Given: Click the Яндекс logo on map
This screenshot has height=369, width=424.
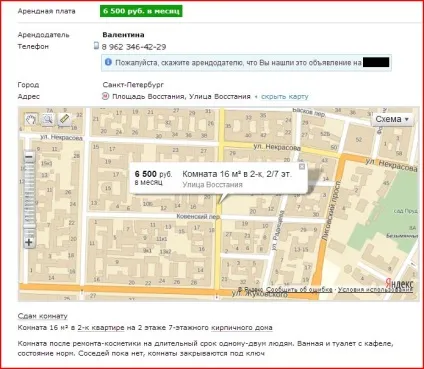Looking at the screenshot, I should (399, 283).
